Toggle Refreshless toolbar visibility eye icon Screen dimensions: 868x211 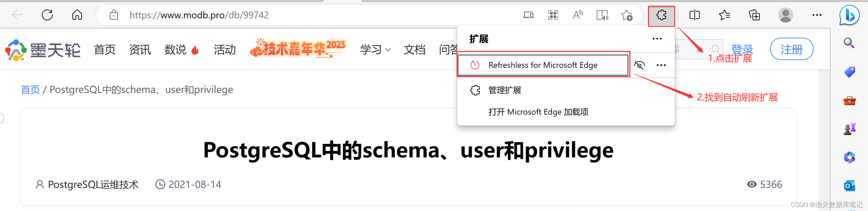[639, 65]
